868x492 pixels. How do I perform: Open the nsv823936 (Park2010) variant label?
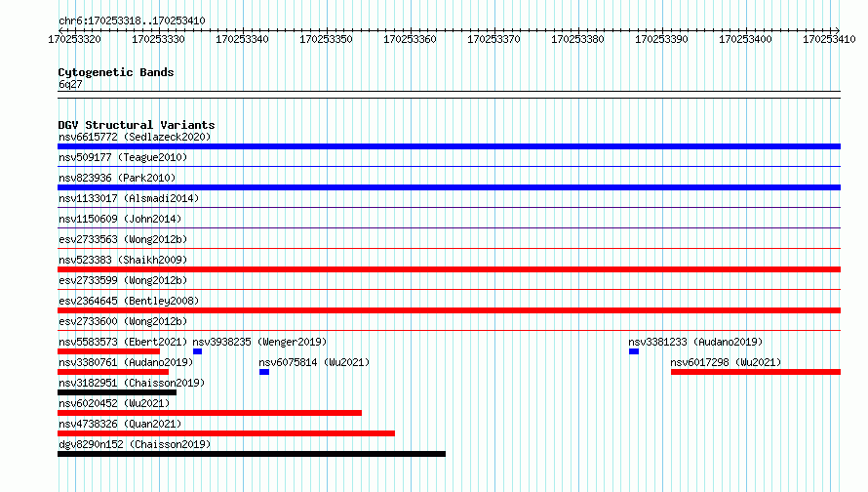(117, 178)
